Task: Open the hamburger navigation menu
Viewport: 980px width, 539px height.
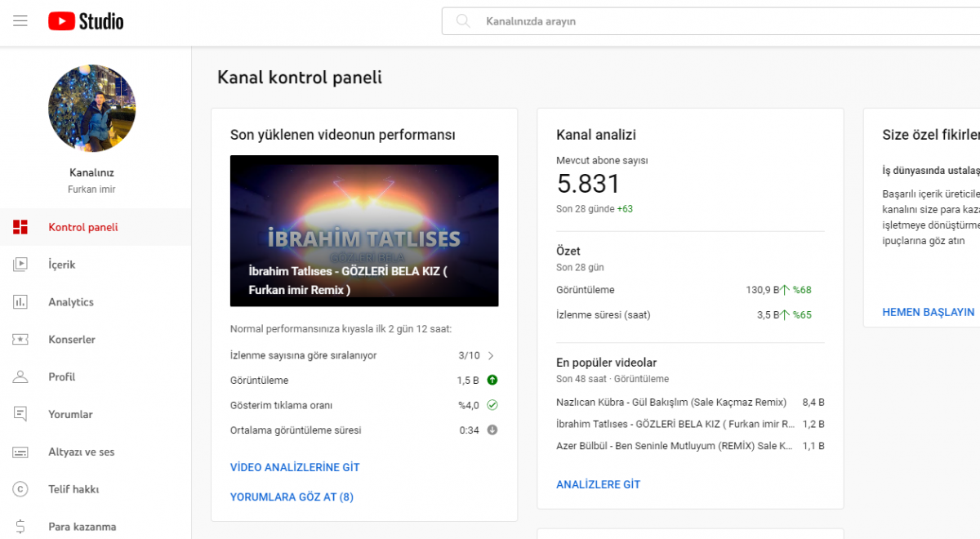Action: (20, 21)
